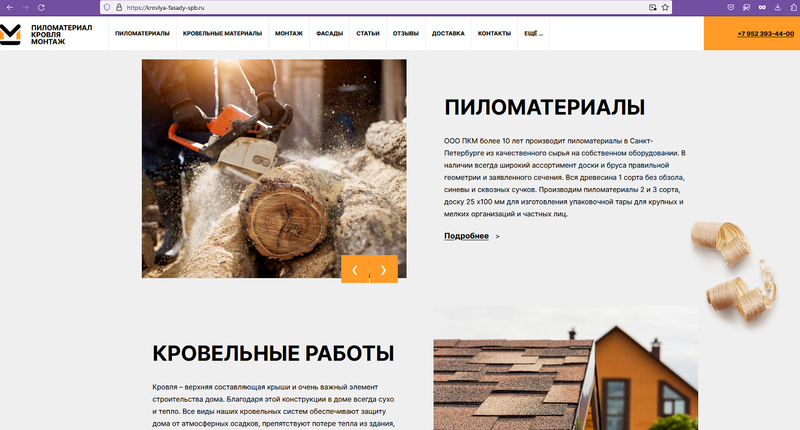The width and height of the screenshot is (800, 430).
Task: Follow the Подробнее link
Action: click(466, 236)
